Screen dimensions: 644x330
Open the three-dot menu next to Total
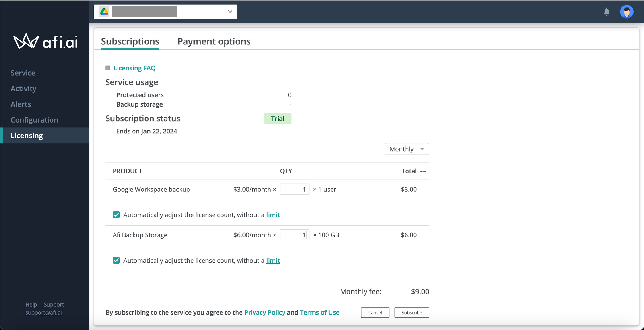[x=423, y=171]
